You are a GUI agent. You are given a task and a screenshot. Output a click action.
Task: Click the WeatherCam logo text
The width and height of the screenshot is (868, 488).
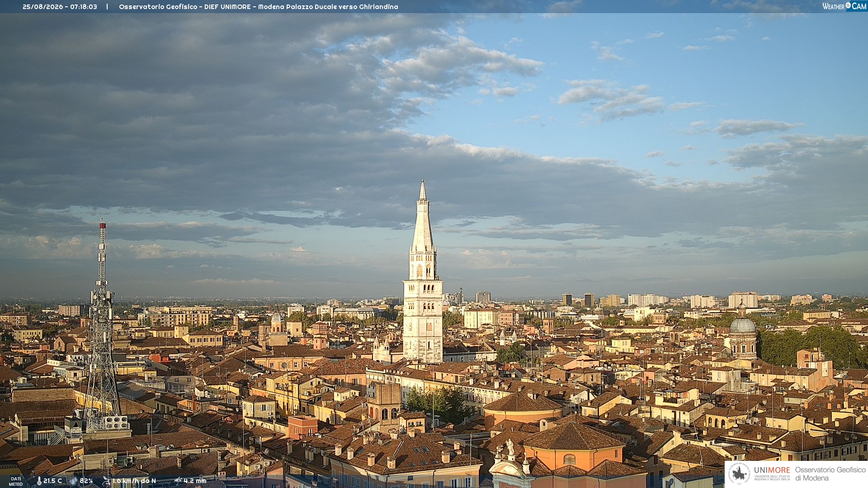coord(844,6)
